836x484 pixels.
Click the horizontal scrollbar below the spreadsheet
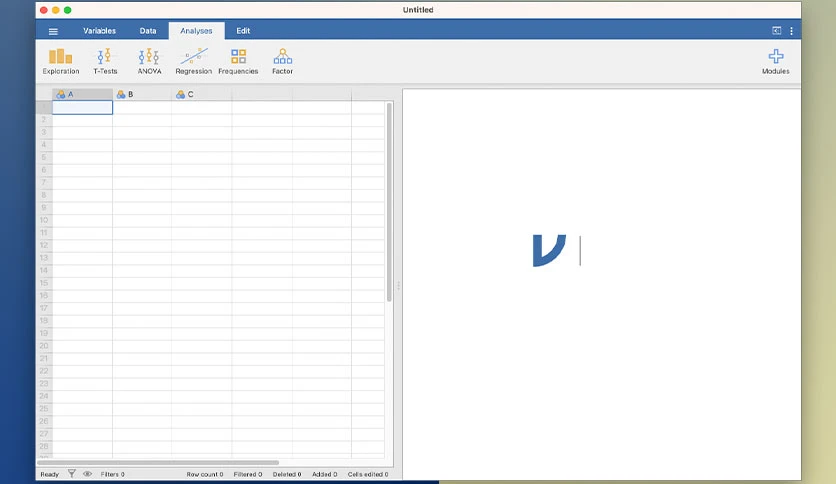(158, 462)
